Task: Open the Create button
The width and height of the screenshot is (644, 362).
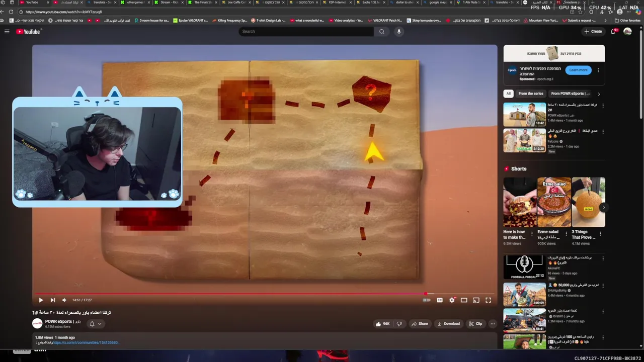Action: click(x=593, y=32)
